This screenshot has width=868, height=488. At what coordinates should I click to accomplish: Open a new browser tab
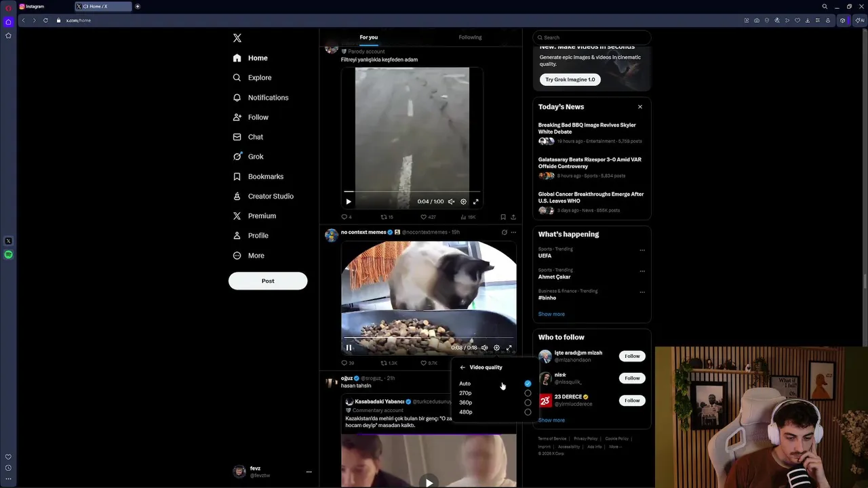pos(138,6)
